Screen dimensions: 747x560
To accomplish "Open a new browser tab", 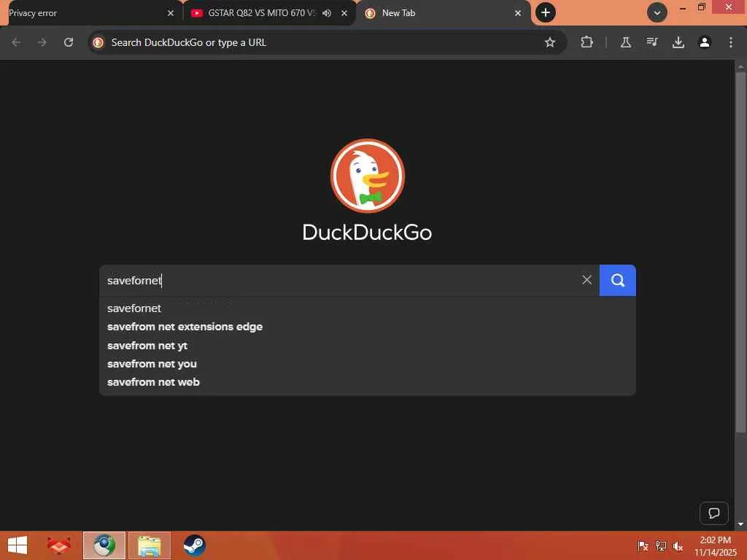I will click(x=546, y=12).
